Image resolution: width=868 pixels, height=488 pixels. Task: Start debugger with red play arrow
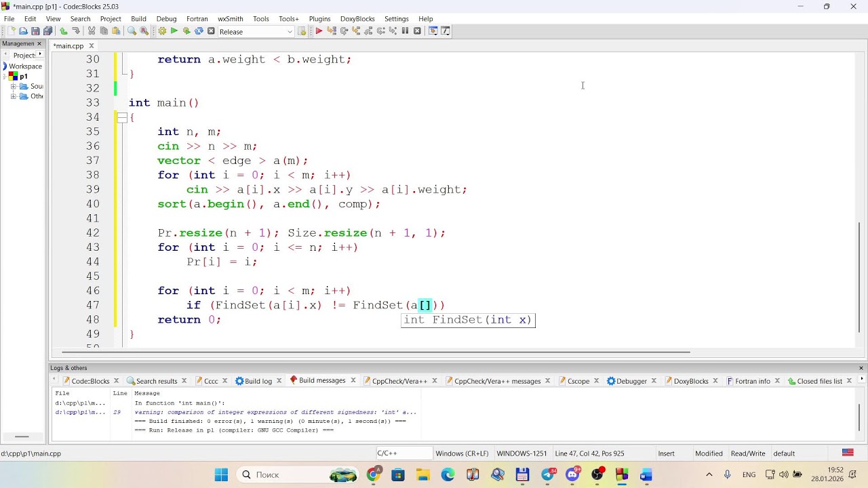pyautogui.click(x=319, y=31)
